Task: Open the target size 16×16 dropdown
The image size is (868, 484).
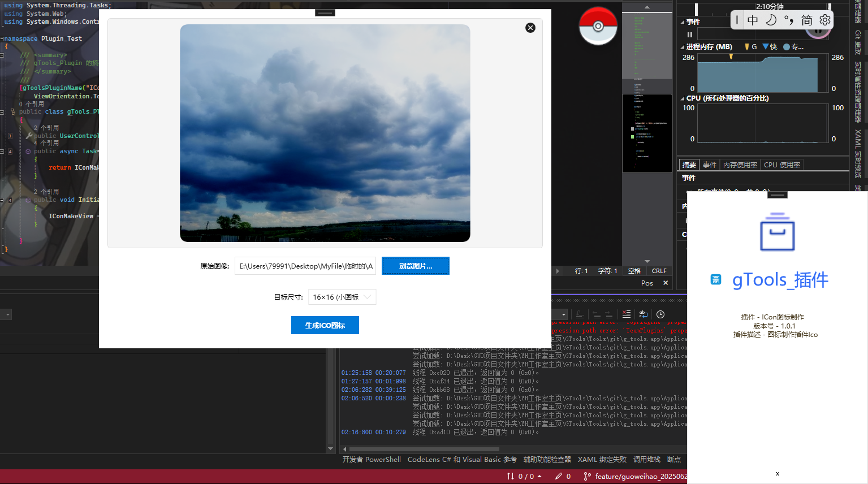Action: (342, 297)
